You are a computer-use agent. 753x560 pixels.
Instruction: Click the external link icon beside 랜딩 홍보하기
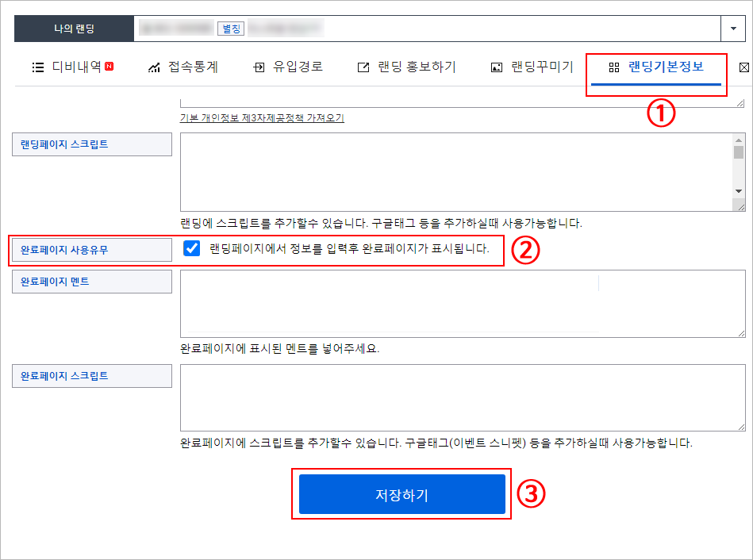point(363,67)
